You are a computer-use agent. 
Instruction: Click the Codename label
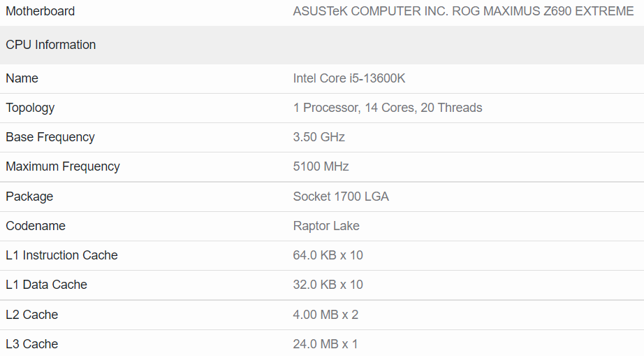(x=36, y=226)
